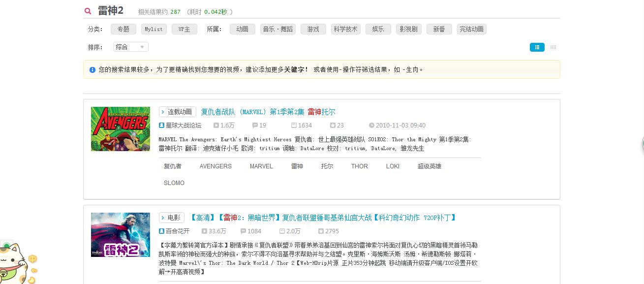Open the 雷神2 Thor poster thumbnail

(x=121, y=235)
